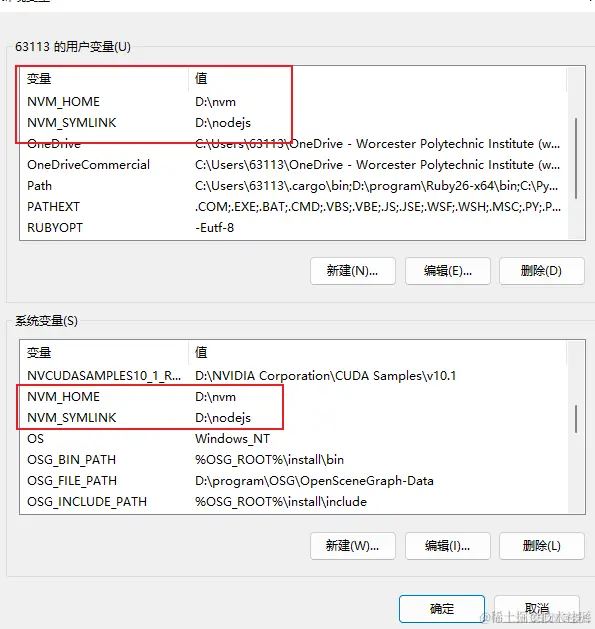Select the OSG_FILE_PATH system variable
The image size is (595, 629).
[294, 481]
